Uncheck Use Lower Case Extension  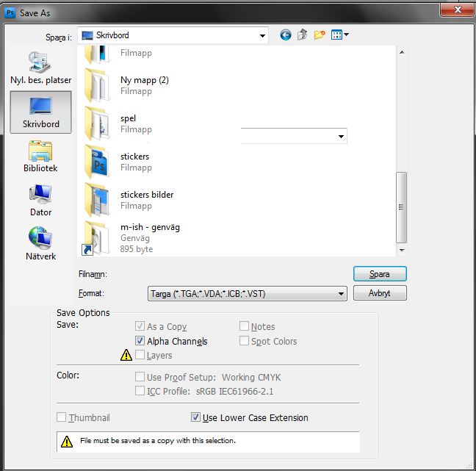coord(195,417)
